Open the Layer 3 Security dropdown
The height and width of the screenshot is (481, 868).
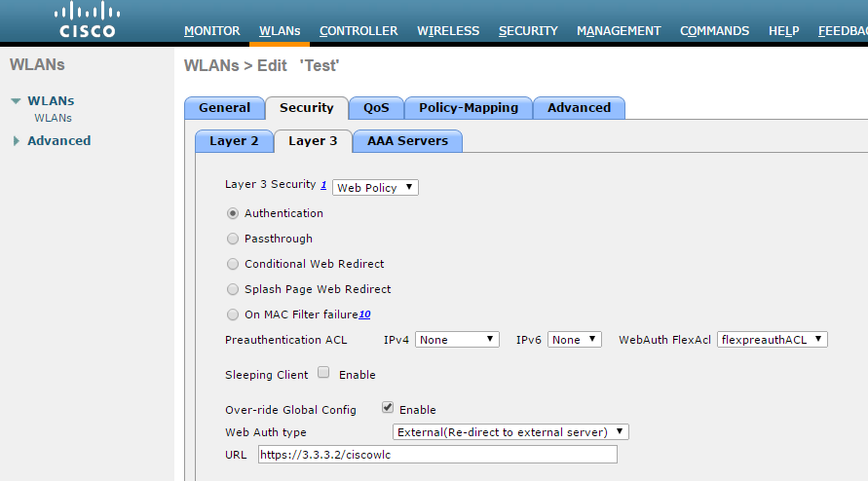coord(375,188)
